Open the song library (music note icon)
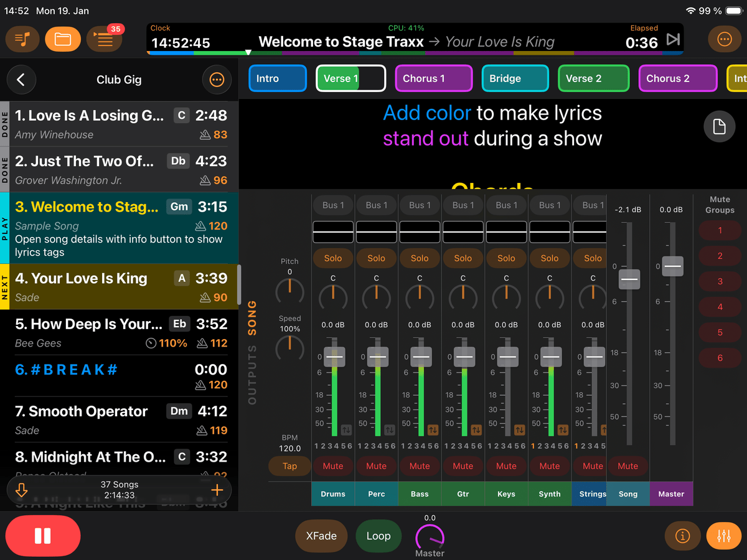This screenshot has height=560, width=747. (x=22, y=39)
